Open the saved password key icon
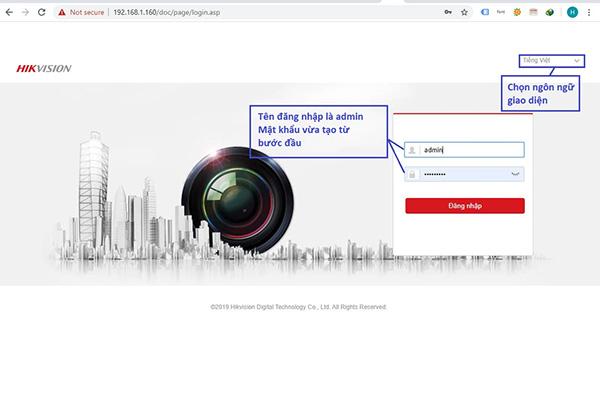The image size is (600, 401). pos(448,12)
